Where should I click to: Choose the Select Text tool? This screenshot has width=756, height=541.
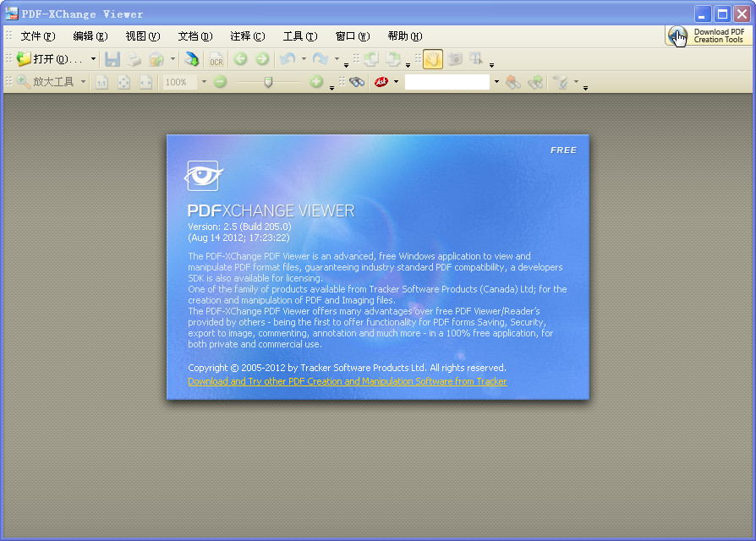(476, 59)
